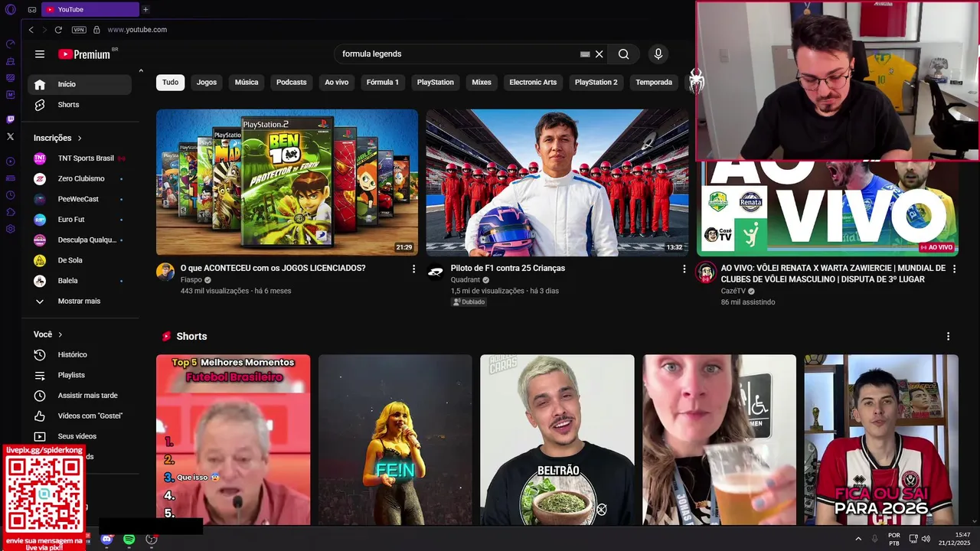This screenshot has width=980, height=551.
Task: Expand the Você section chevron
Action: 60,334
